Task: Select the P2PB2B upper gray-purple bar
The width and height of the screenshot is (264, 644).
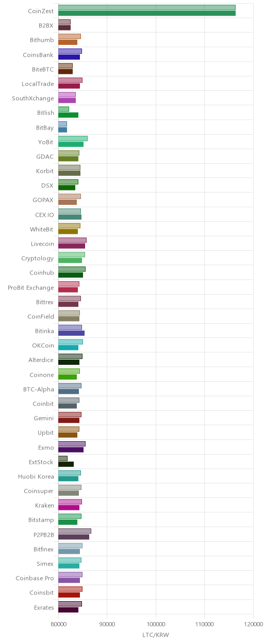Action: (75, 531)
